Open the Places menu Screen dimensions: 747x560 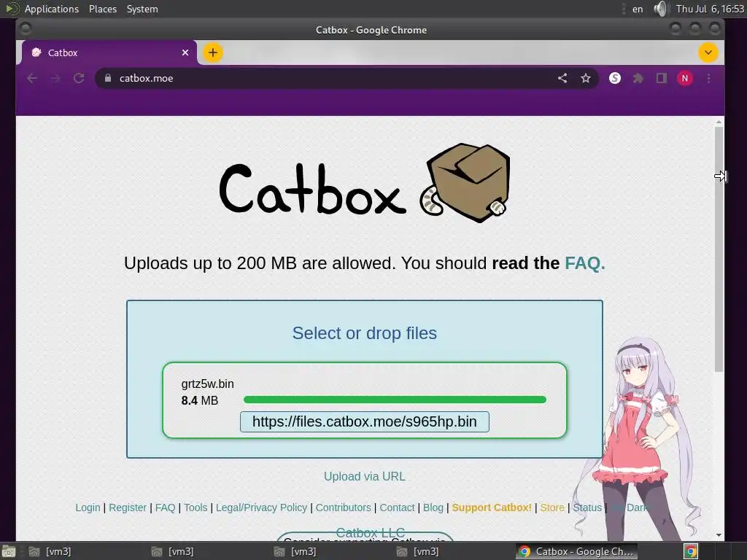(103, 9)
